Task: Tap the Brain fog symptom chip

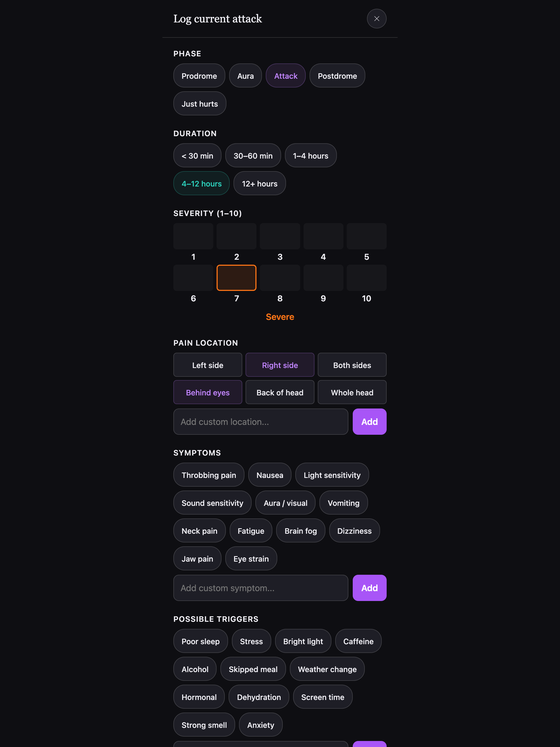Action: coord(301,530)
